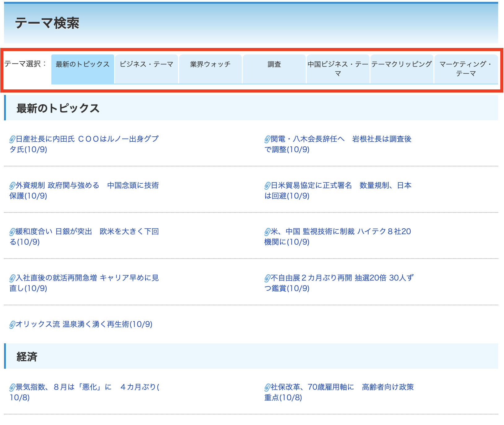Click the 最新のトピックス section heading

[x=58, y=108]
